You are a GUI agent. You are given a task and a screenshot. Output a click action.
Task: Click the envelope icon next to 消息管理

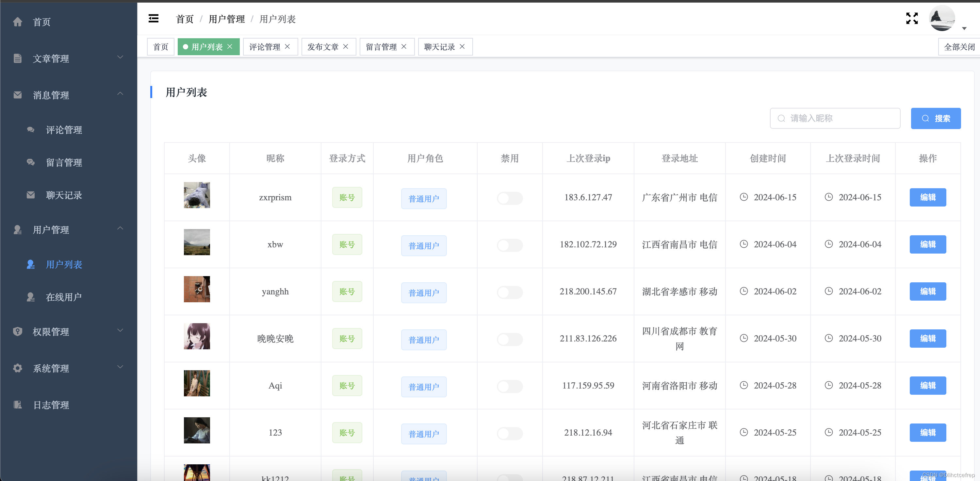[x=18, y=95]
